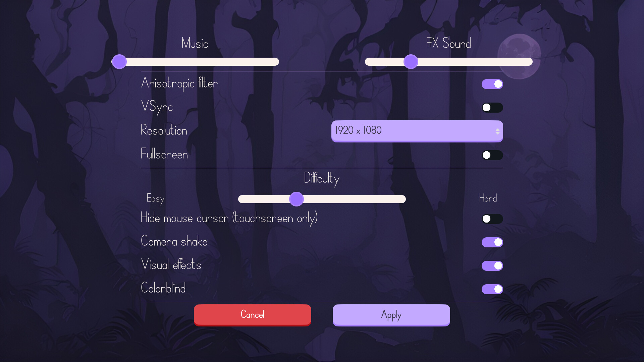Click Cancel to discard changes
The width and height of the screenshot is (644, 362).
click(x=252, y=315)
